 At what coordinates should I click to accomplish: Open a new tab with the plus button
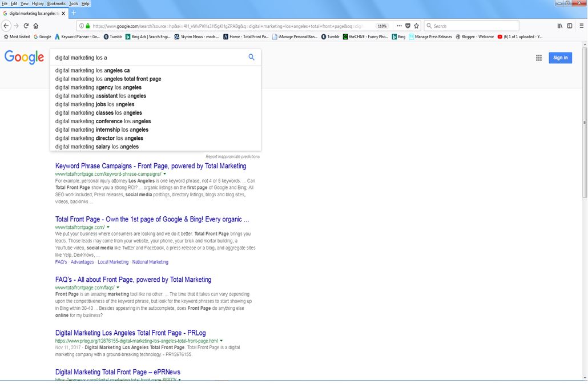(x=74, y=13)
